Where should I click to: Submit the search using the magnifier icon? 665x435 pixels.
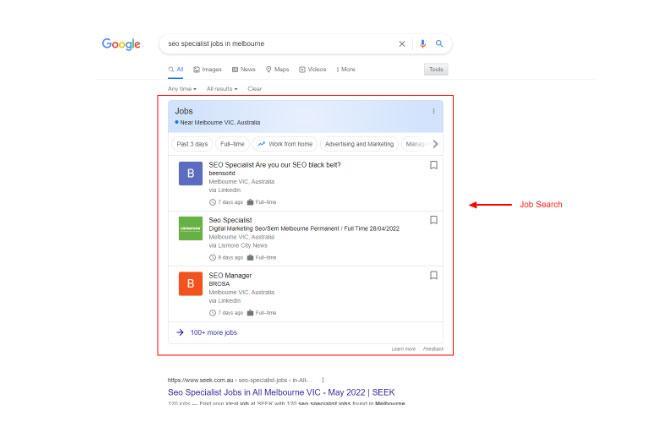[439, 43]
